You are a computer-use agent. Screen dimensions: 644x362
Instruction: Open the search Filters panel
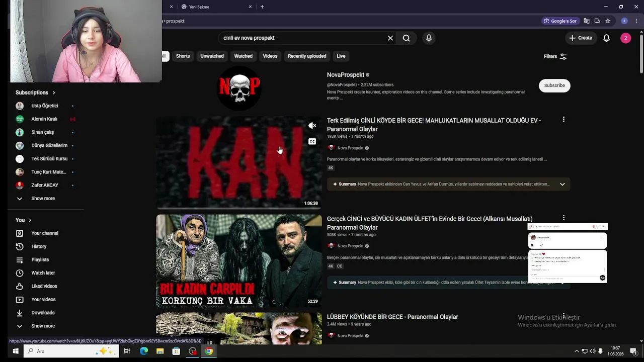(555, 56)
